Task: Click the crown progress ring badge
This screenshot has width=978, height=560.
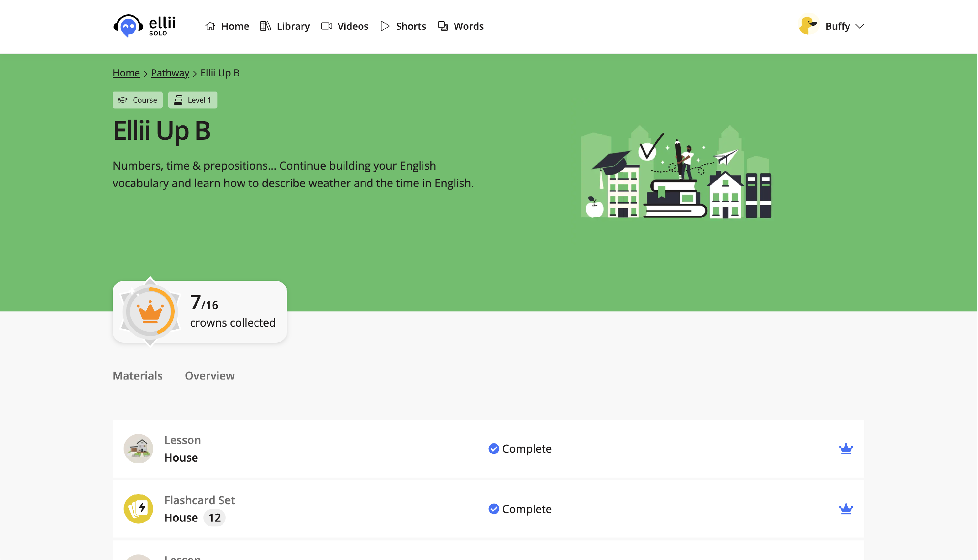Action: point(150,311)
